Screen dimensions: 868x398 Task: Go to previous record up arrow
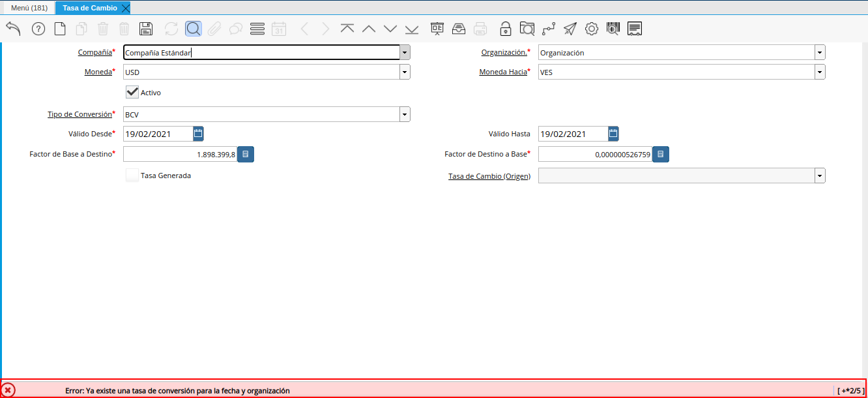click(369, 29)
